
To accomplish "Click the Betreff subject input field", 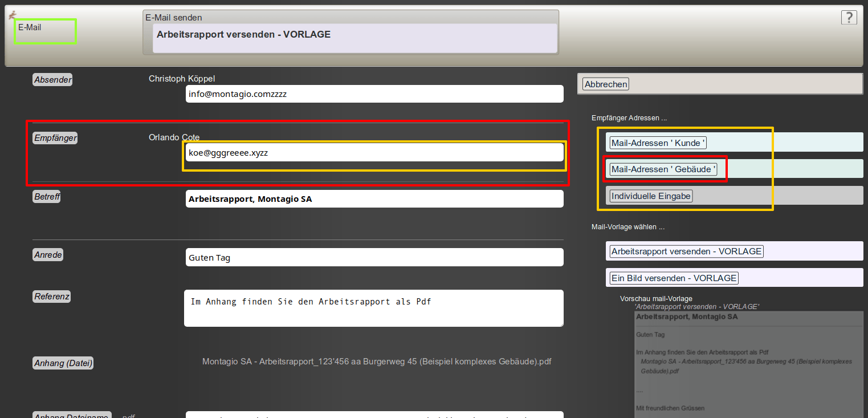I will click(374, 199).
